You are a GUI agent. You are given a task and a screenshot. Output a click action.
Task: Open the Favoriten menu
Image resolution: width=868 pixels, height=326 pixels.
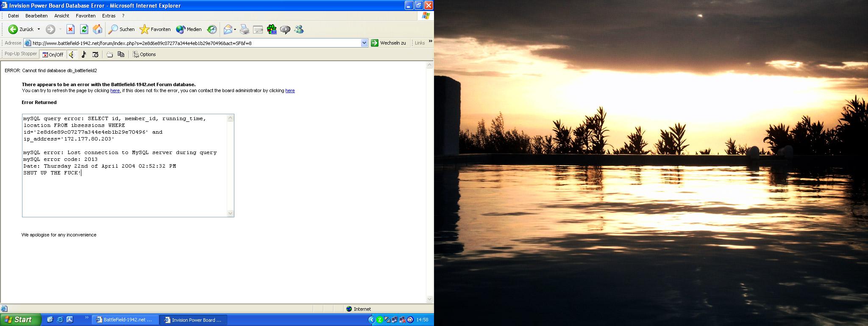[86, 16]
